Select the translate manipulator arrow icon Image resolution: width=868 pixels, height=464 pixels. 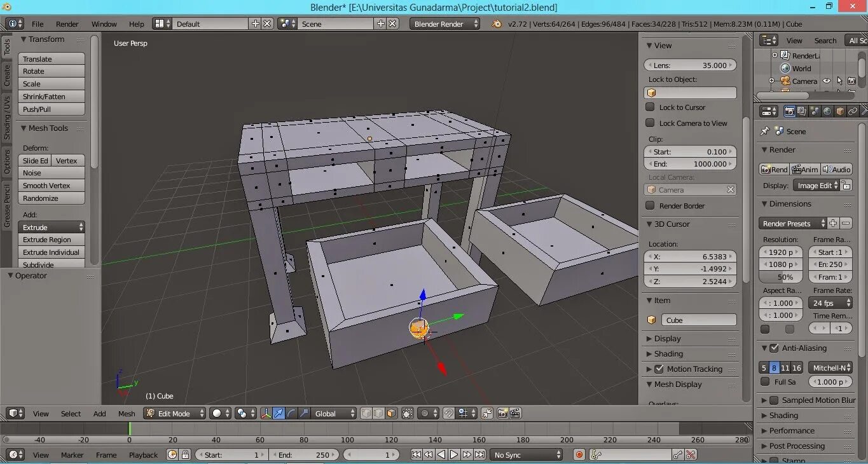pyautogui.click(x=279, y=413)
